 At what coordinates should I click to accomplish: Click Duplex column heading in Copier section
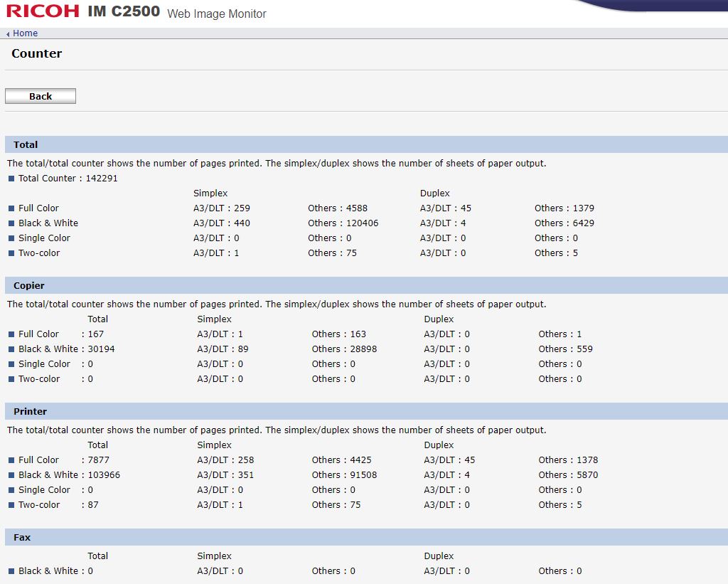click(x=439, y=319)
